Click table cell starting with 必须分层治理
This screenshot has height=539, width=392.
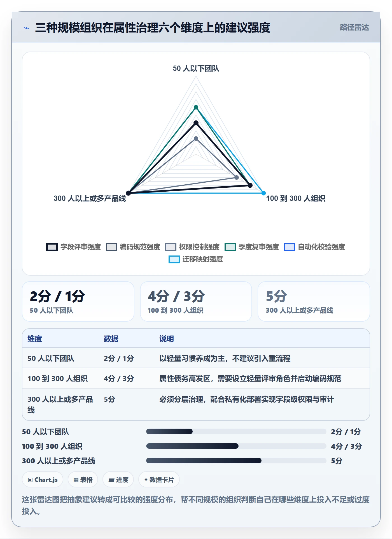(x=247, y=399)
